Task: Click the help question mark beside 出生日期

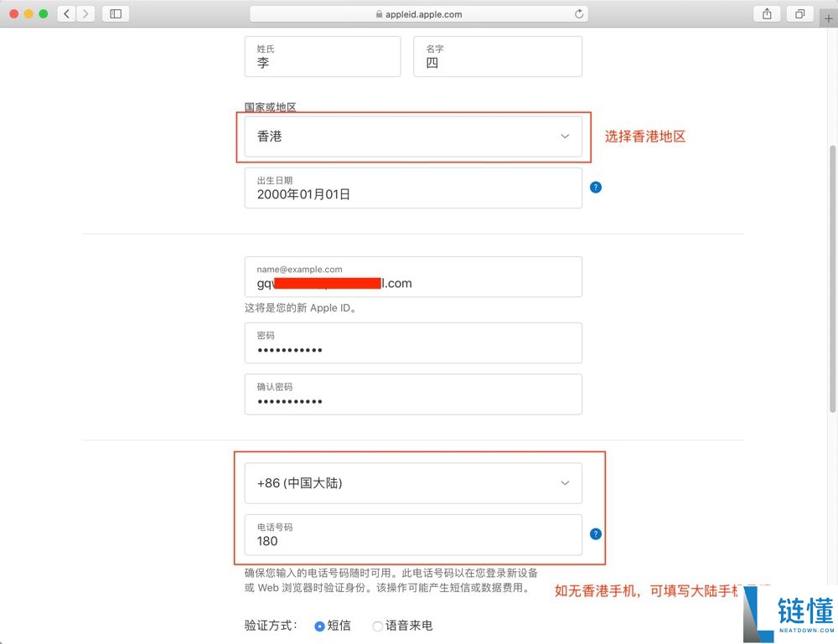Action: click(x=596, y=187)
